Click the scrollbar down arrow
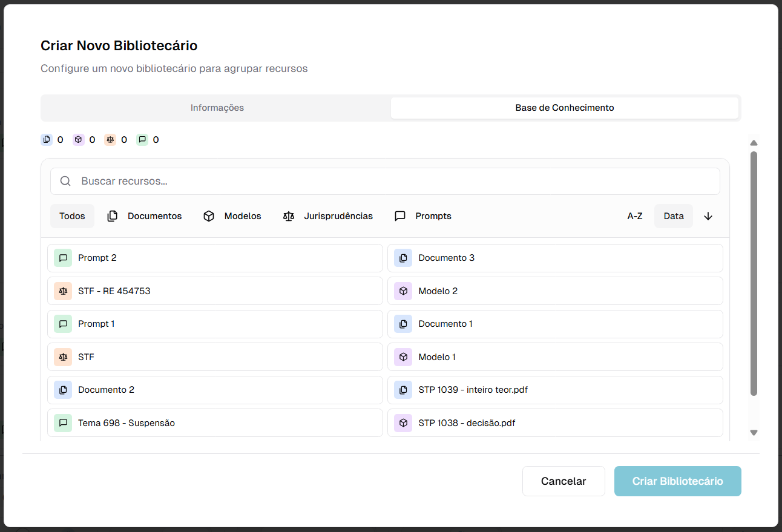Viewport: 782px width, 532px height. (754, 433)
